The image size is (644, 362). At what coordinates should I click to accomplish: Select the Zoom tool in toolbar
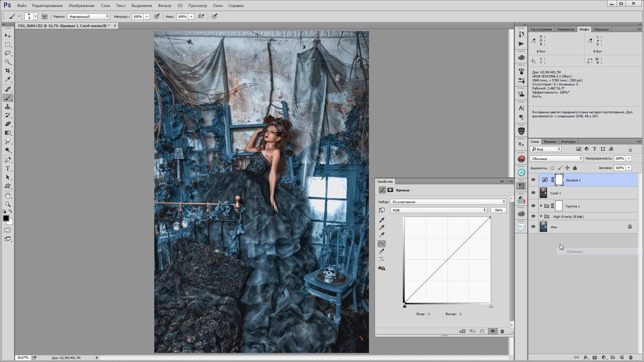[x=8, y=204]
